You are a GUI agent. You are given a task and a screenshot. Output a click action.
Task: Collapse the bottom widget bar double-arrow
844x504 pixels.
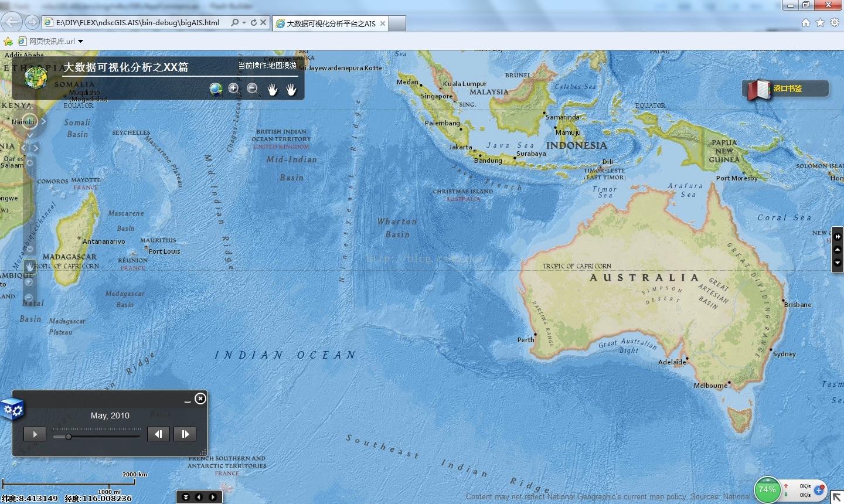pyautogui.click(x=186, y=497)
